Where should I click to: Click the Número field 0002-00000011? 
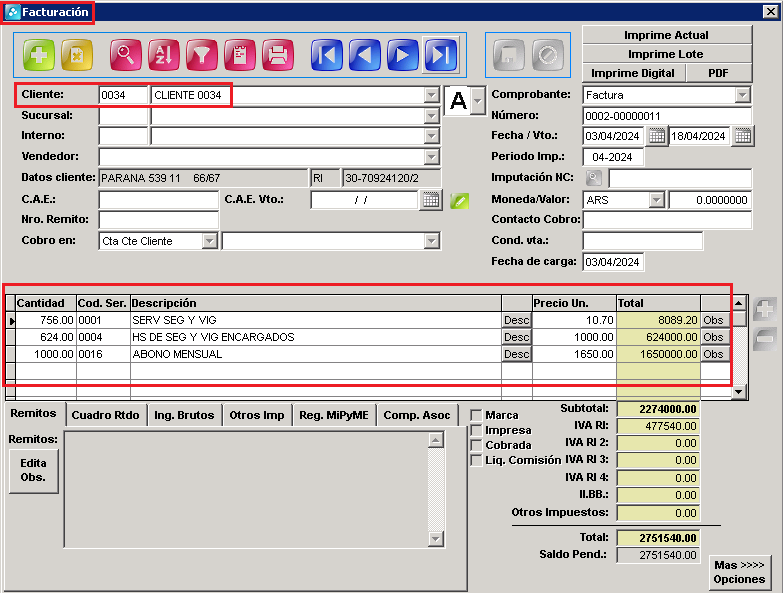(667, 116)
